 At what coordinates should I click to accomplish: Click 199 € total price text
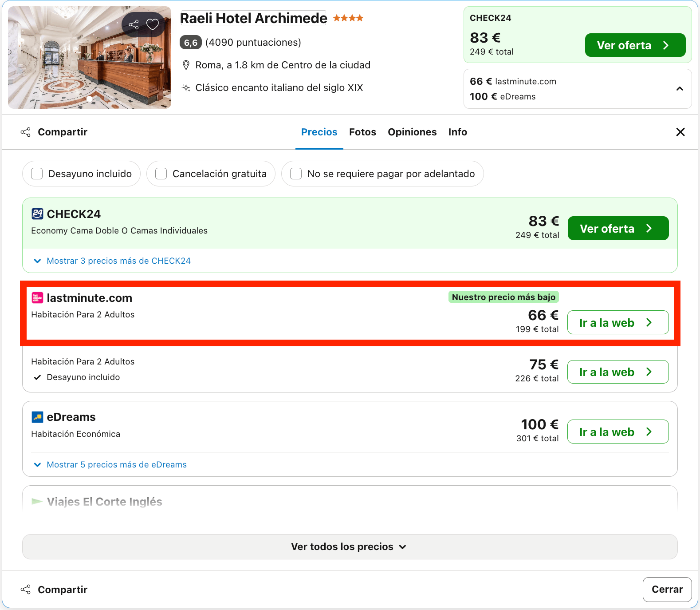click(537, 329)
